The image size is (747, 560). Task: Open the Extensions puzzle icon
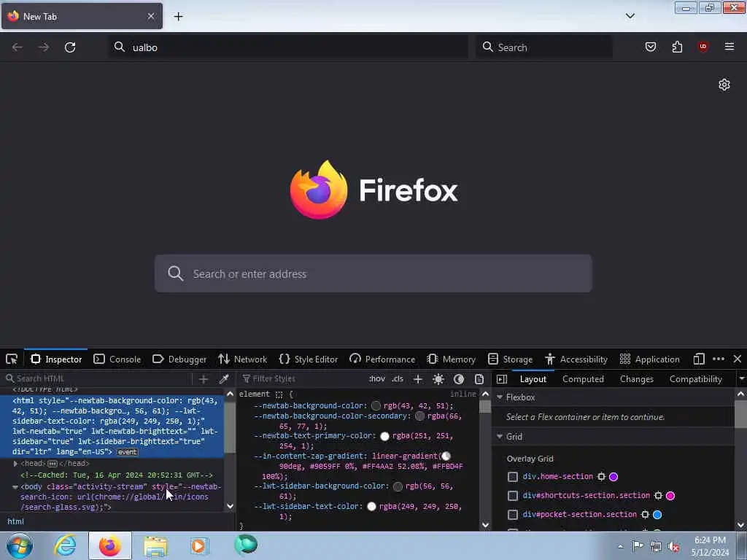(x=677, y=47)
